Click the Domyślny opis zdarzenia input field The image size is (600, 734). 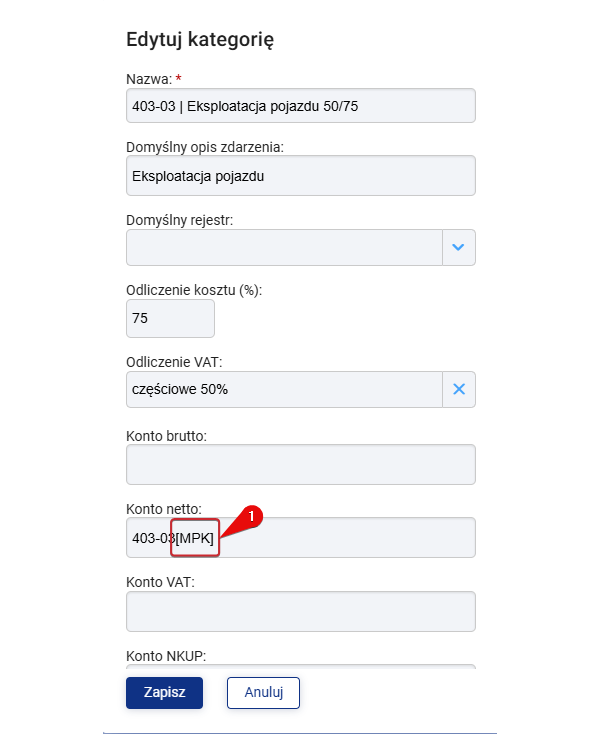coord(301,176)
